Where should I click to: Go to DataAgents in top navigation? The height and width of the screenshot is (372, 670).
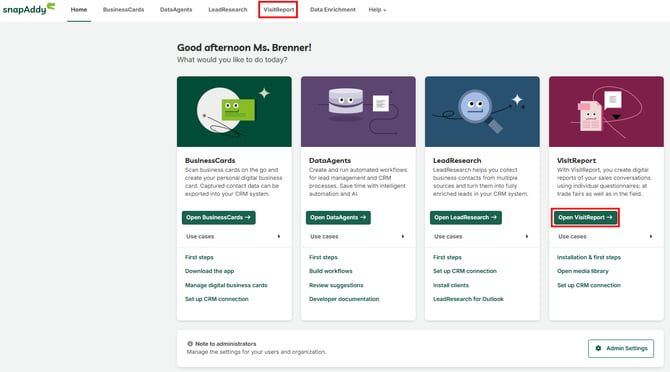176,9
